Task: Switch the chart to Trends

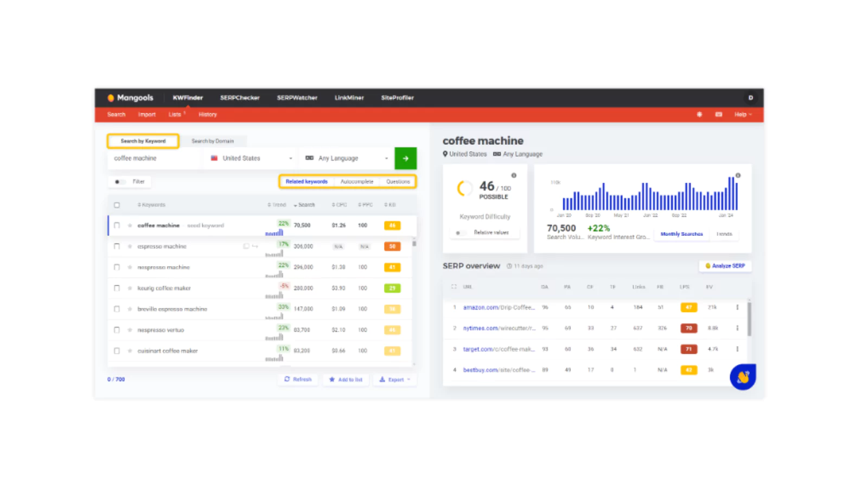Action: click(x=724, y=234)
